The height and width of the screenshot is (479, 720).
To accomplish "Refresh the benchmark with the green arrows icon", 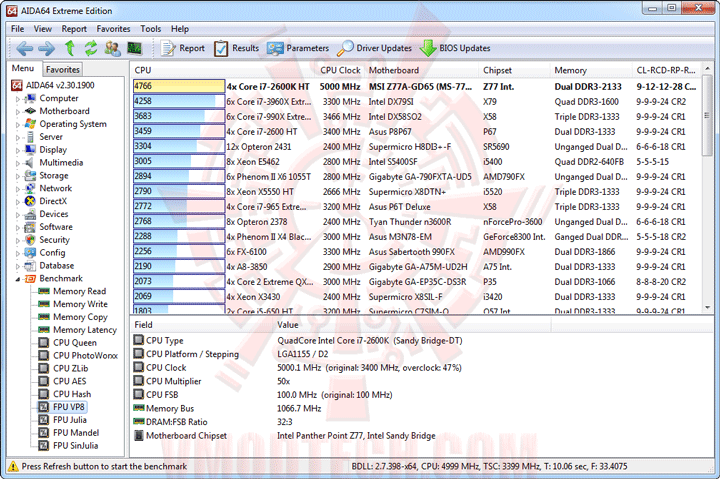I will pyautogui.click(x=90, y=48).
